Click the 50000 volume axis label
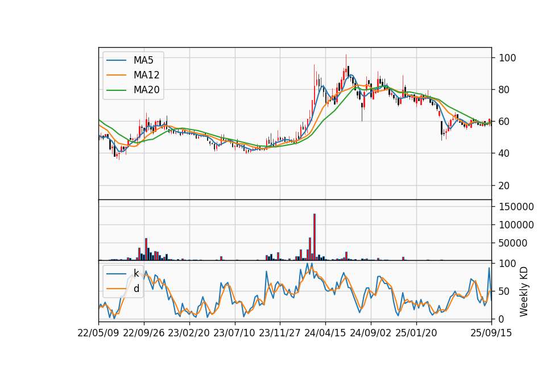This screenshot has width=546, height=392. [x=513, y=243]
